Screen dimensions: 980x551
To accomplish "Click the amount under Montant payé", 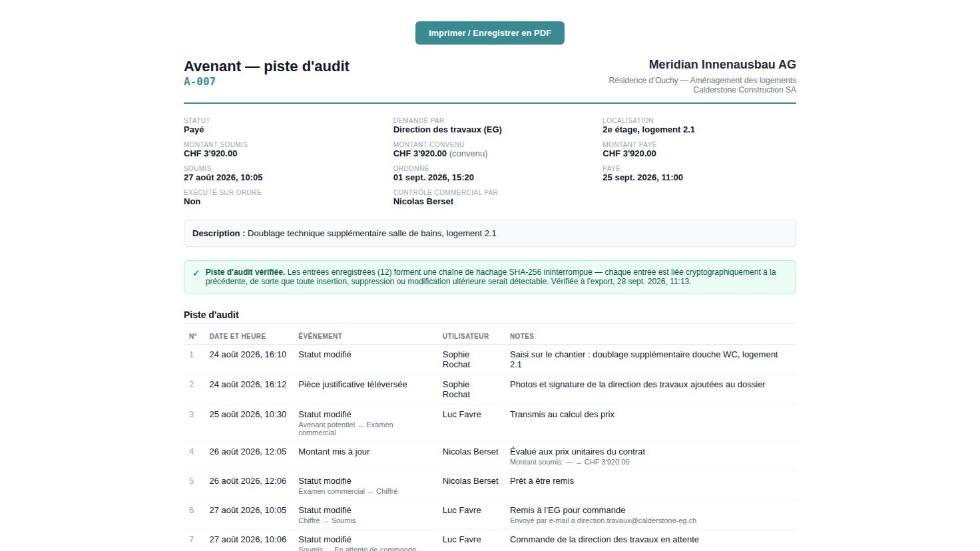I will (629, 154).
